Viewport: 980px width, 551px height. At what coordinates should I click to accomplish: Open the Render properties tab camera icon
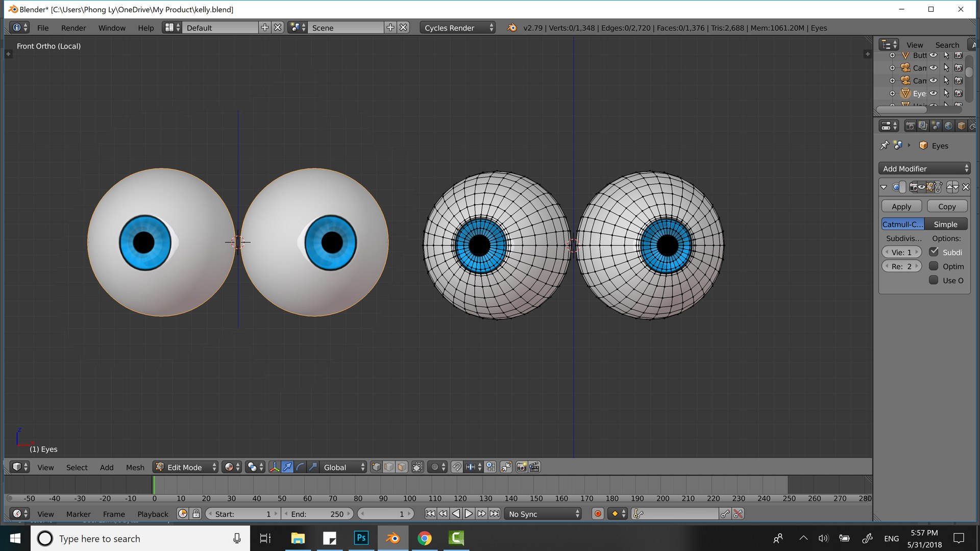(910, 126)
